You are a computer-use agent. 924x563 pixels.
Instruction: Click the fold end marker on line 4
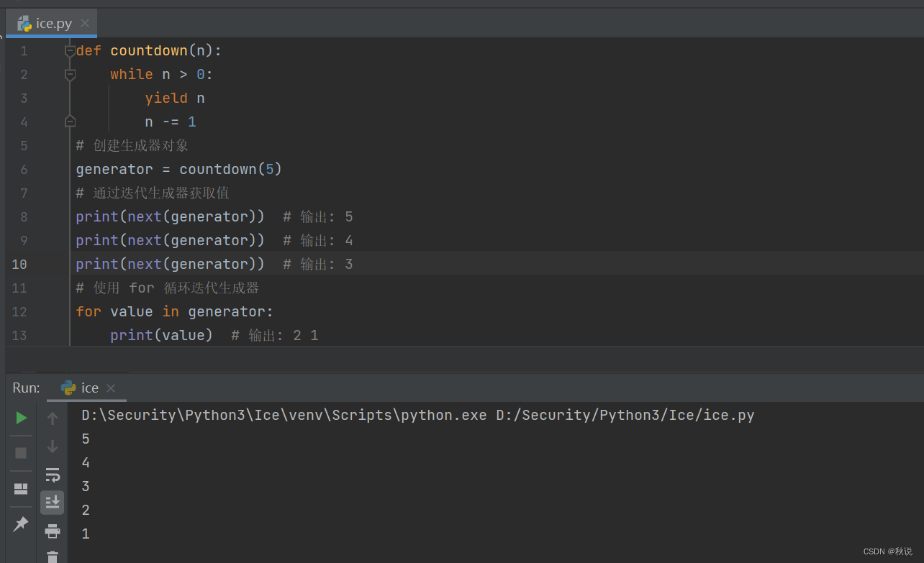tap(70, 122)
